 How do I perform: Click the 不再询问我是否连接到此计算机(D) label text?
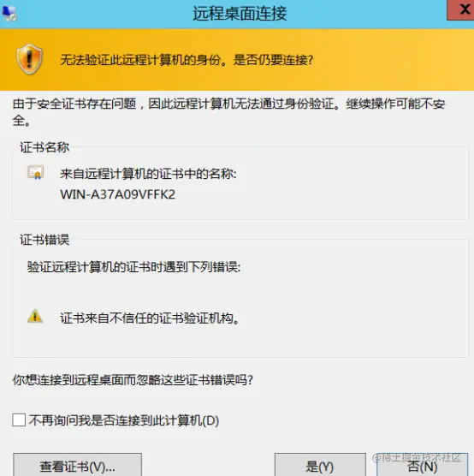(x=124, y=420)
